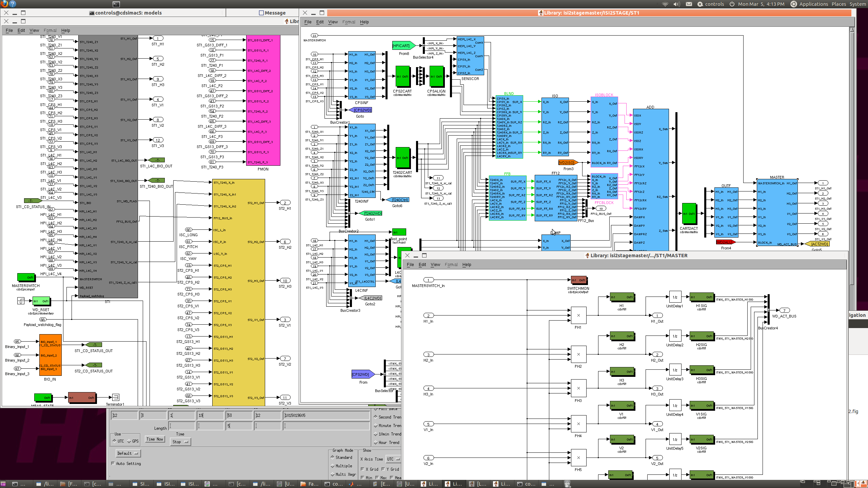This screenshot has width=868, height=488.
Task: Open the wireless network indicator
Action: click(665, 4)
